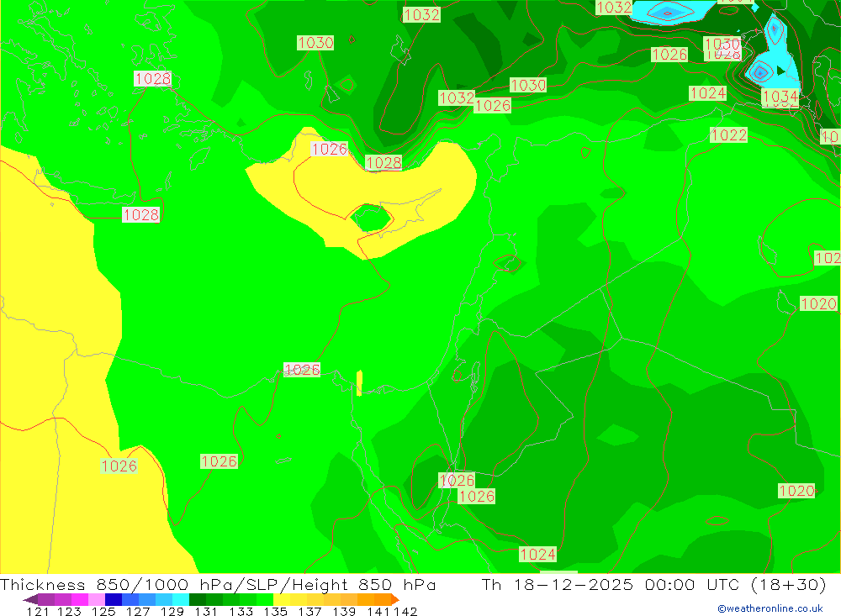Select the date text 'Th 18-12-2025 00:00 UTC (18+30)'
This screenshot has height=616, width=841.
[x=653, y=584]
